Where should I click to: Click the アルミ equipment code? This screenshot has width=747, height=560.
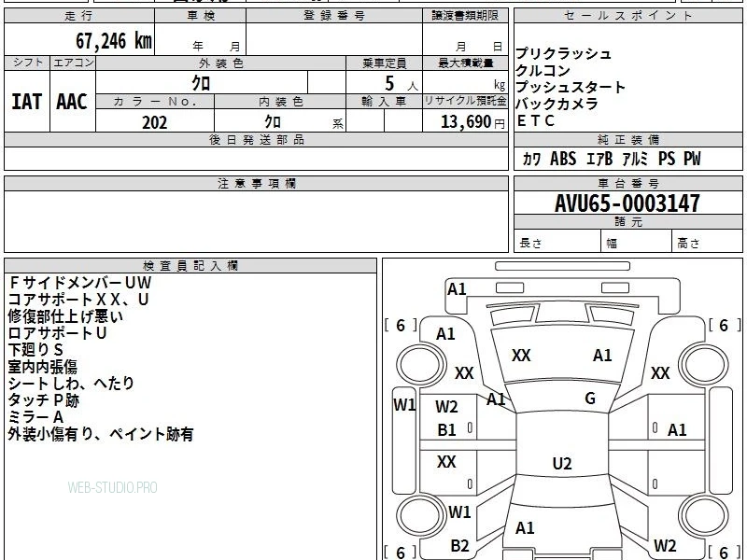point(635,159)
